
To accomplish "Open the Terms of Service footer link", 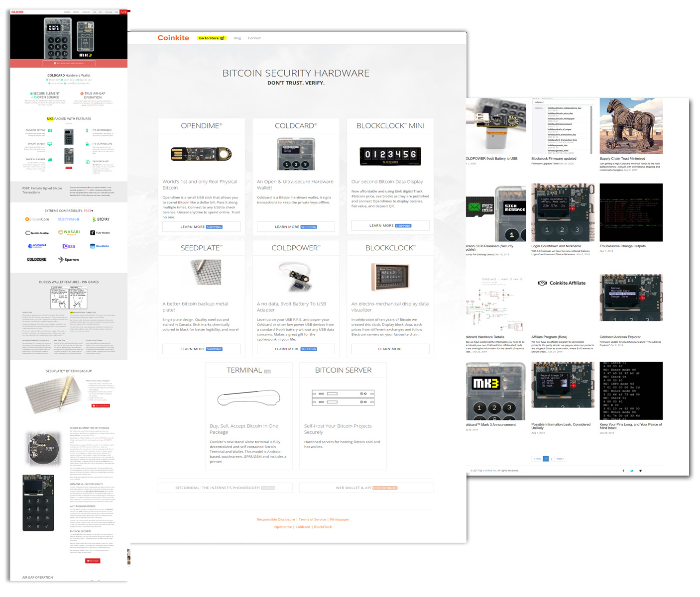I will click(x=312, y=519).
